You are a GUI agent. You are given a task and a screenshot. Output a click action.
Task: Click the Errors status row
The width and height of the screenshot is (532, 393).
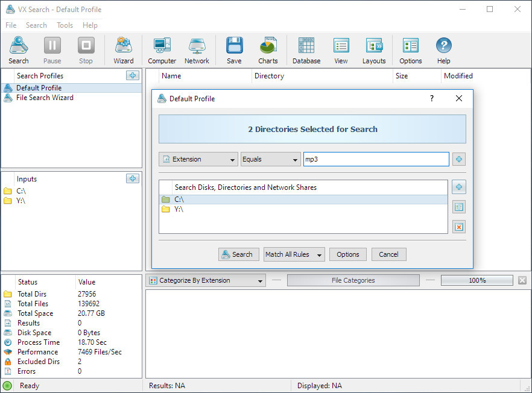71,371
